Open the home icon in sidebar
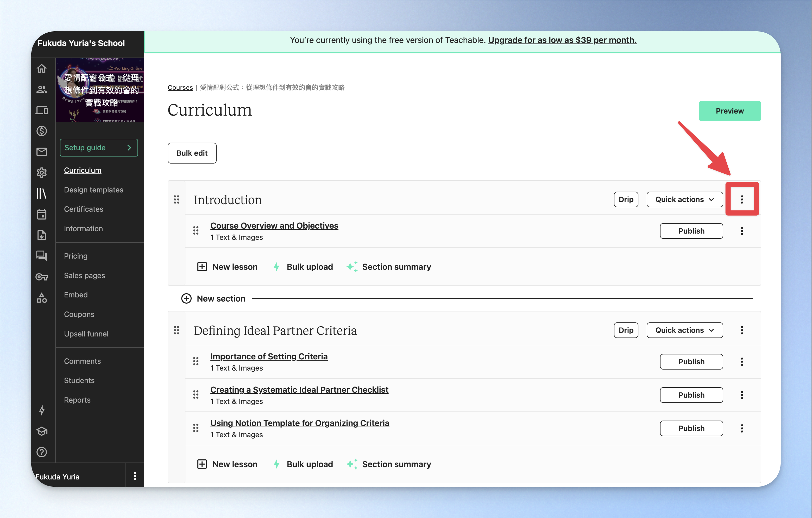812x518 pixels. pos(41,68)
